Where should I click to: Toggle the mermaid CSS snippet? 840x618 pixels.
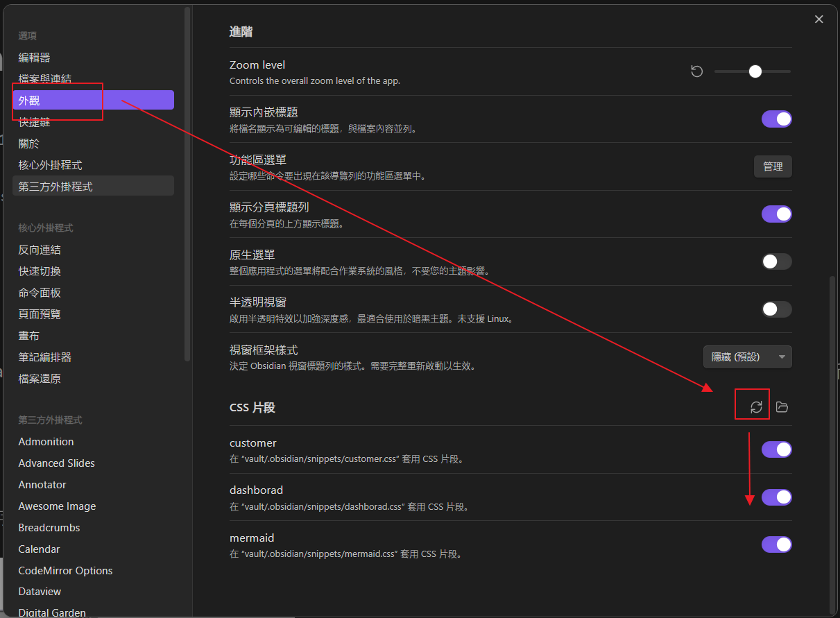tap(776, 544)
